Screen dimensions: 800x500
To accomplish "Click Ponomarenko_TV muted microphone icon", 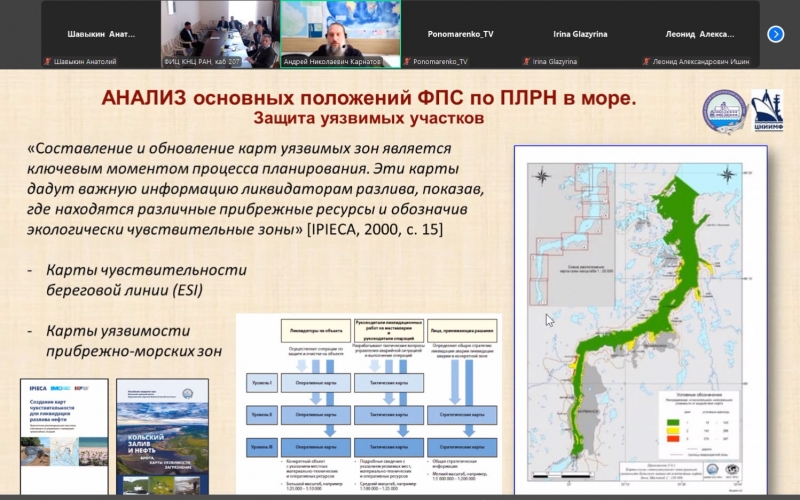I will (x=407, y=62).
